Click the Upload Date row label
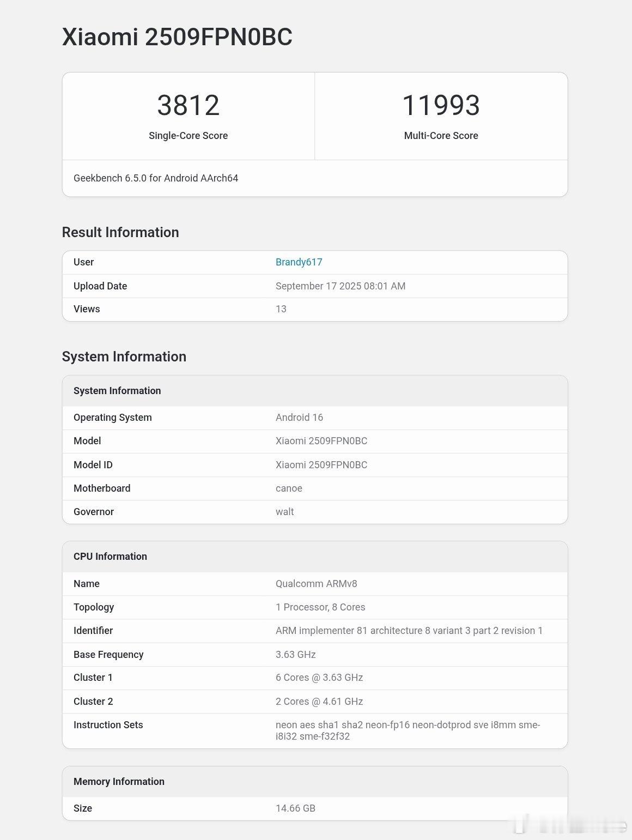The width and height of the screenshot is (632, 840). [100, 286]
